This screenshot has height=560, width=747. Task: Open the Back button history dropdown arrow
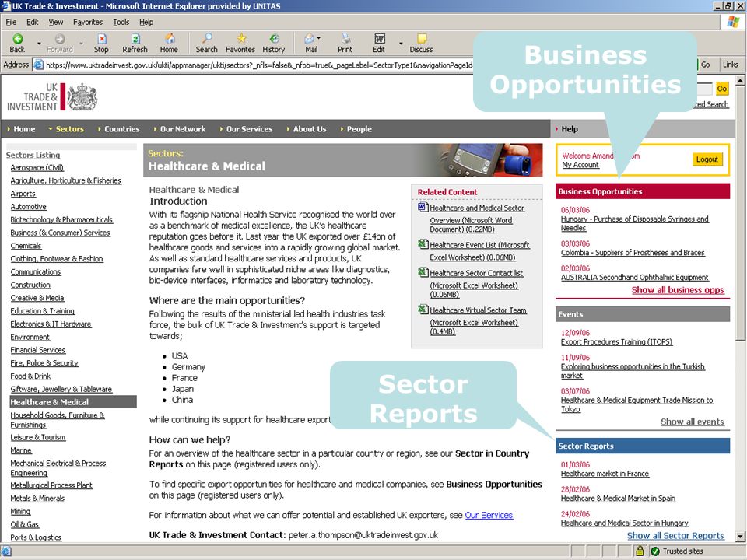tap(39, 44)
